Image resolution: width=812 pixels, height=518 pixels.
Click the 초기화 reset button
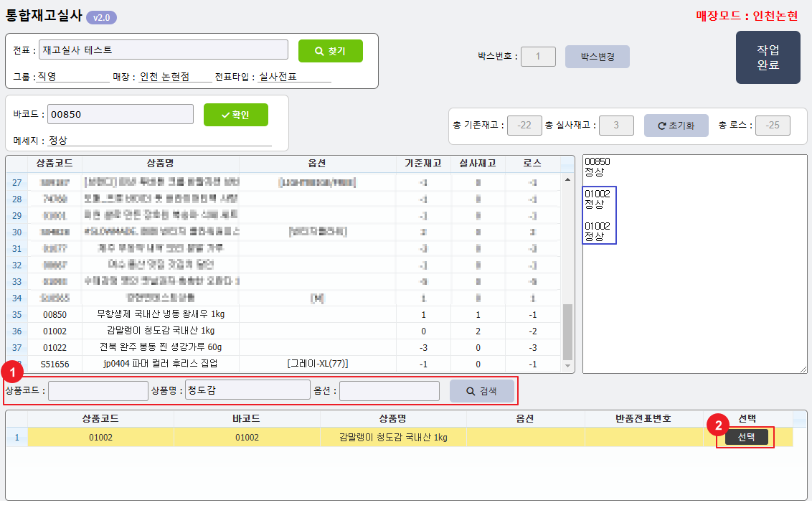(676, 126)
